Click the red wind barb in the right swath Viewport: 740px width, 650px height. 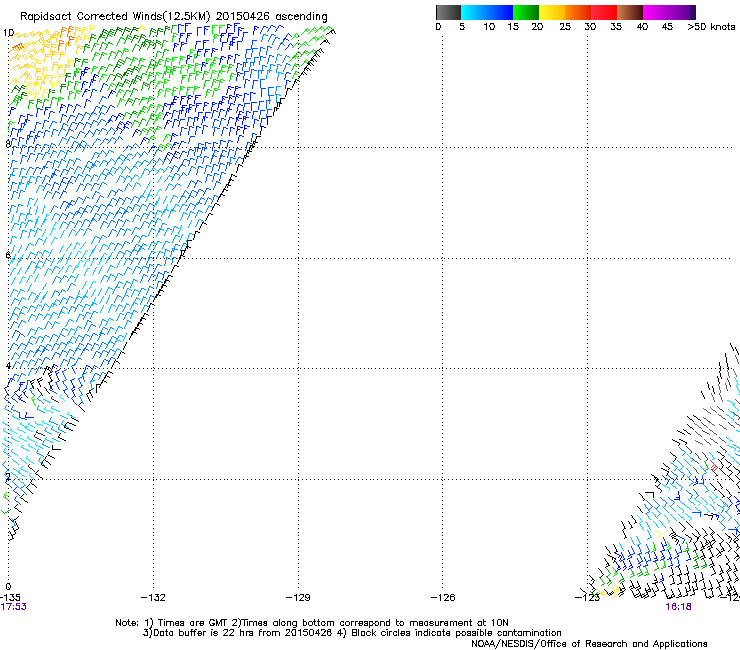coord(714,466)
